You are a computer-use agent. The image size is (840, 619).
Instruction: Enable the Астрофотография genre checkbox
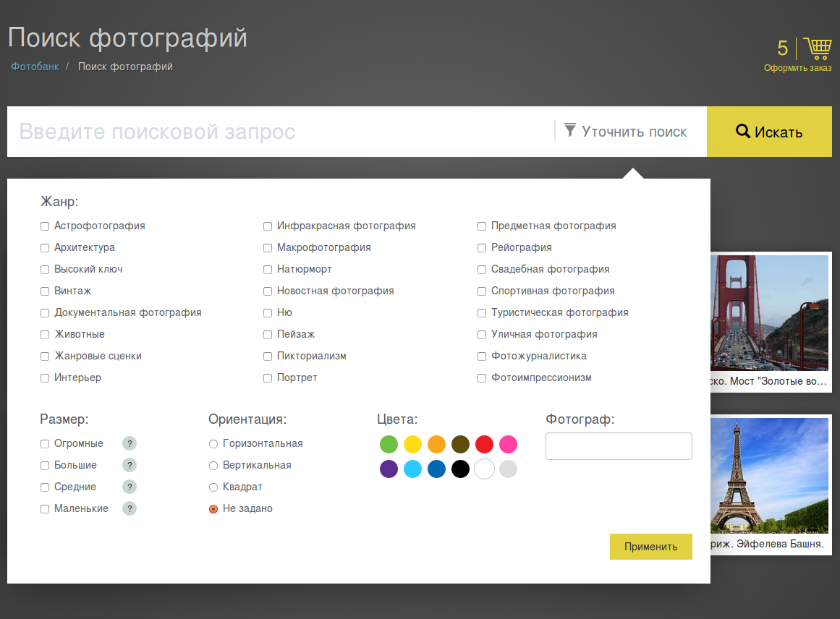(45, 226)
